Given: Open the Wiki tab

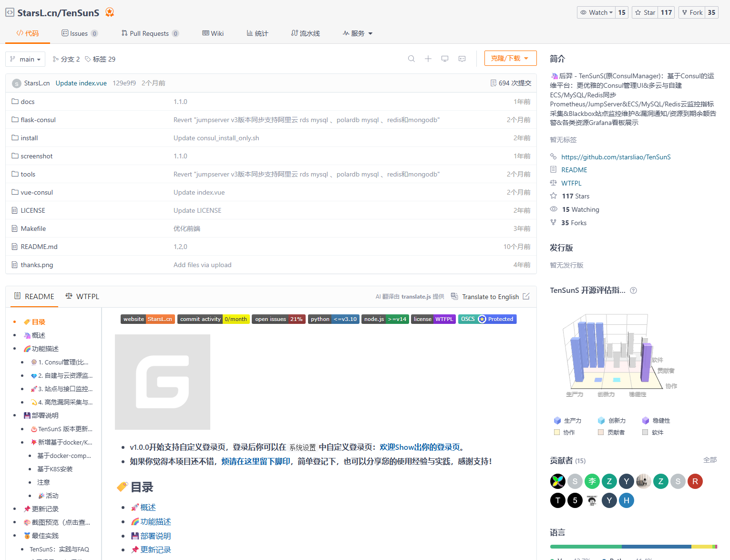Looking at the screenshot, I should pos(213,33).
